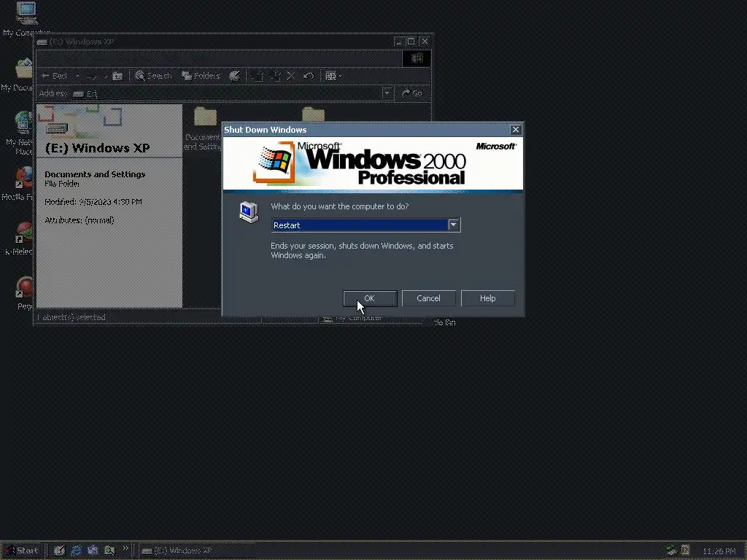Click the My Computer zone in Explorer status bar
The image size is (747, 560).
tap(352, 318)
